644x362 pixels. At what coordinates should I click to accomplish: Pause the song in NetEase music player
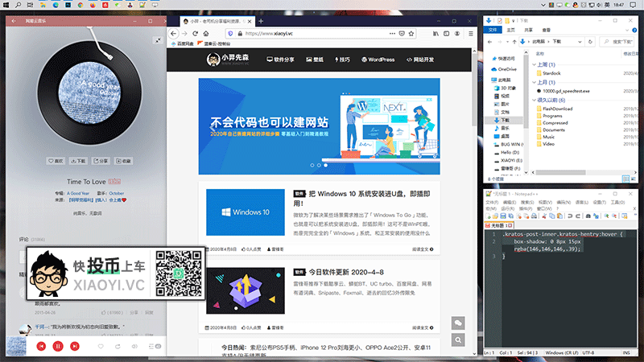pos(58,346)
